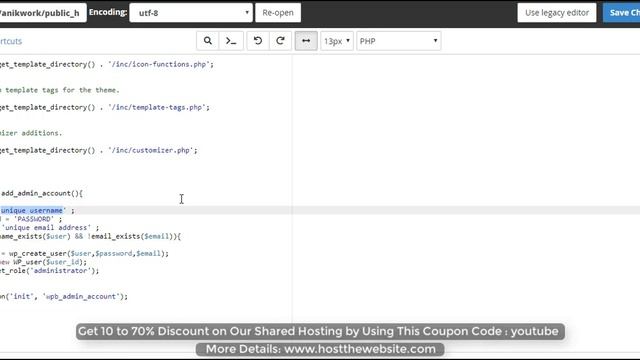
Task: Open the search tool icon
Action: point(208,41)
